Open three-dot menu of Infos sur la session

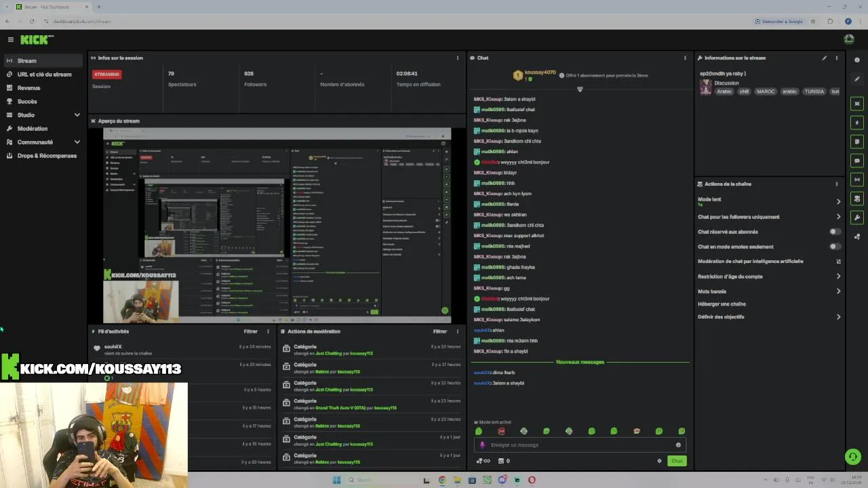point(457,58)
